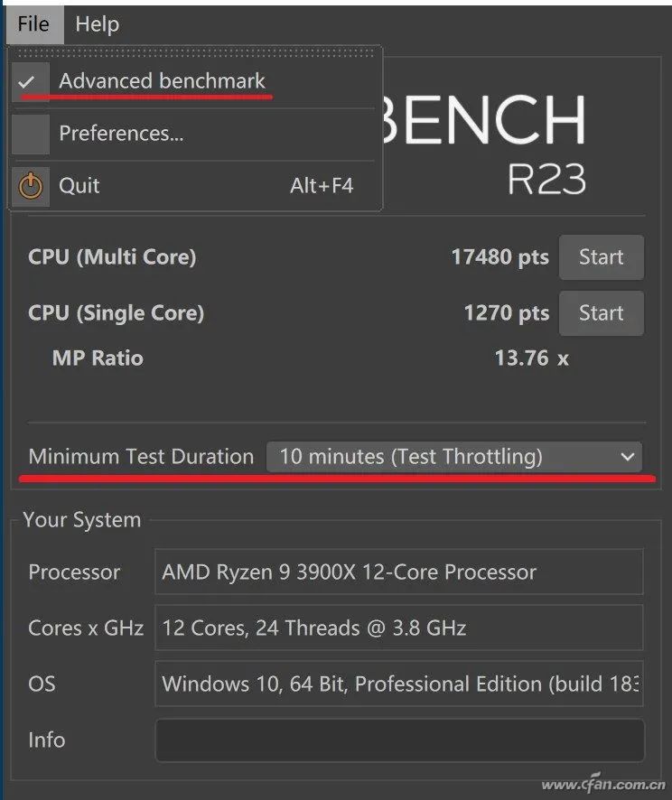Click the Cores x GHz value field

[399, 628]
